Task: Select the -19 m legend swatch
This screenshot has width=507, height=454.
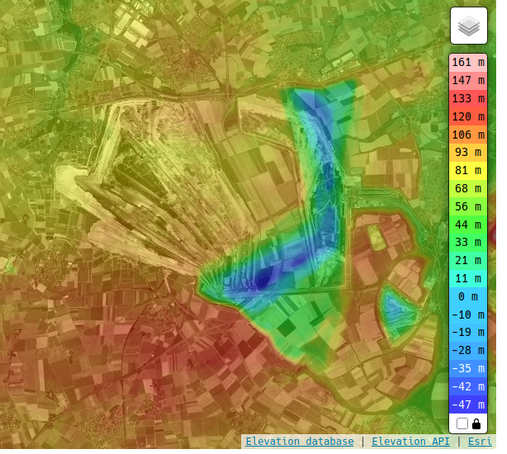Action: [x=468, y=332]
